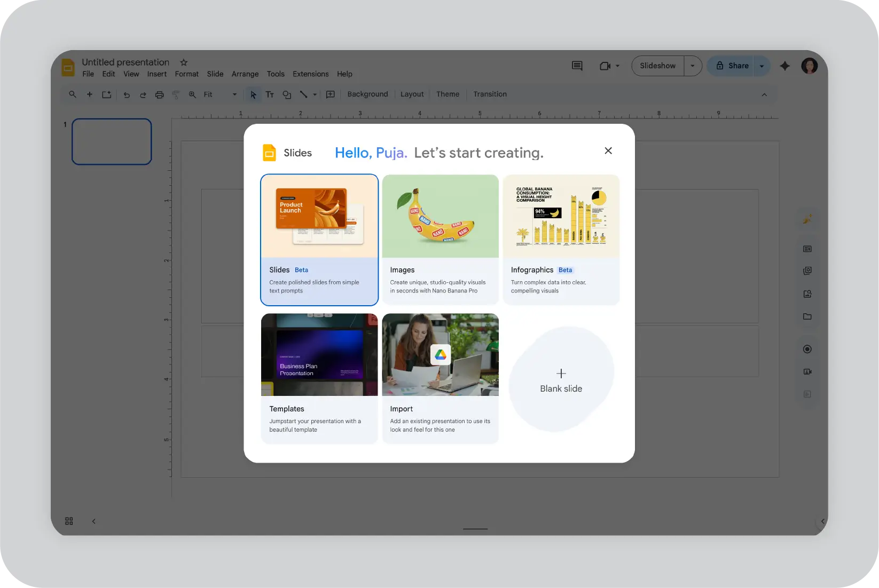Click the Share button
The width and height of the screenshot is (879, 588).
(x=731, y=66)
